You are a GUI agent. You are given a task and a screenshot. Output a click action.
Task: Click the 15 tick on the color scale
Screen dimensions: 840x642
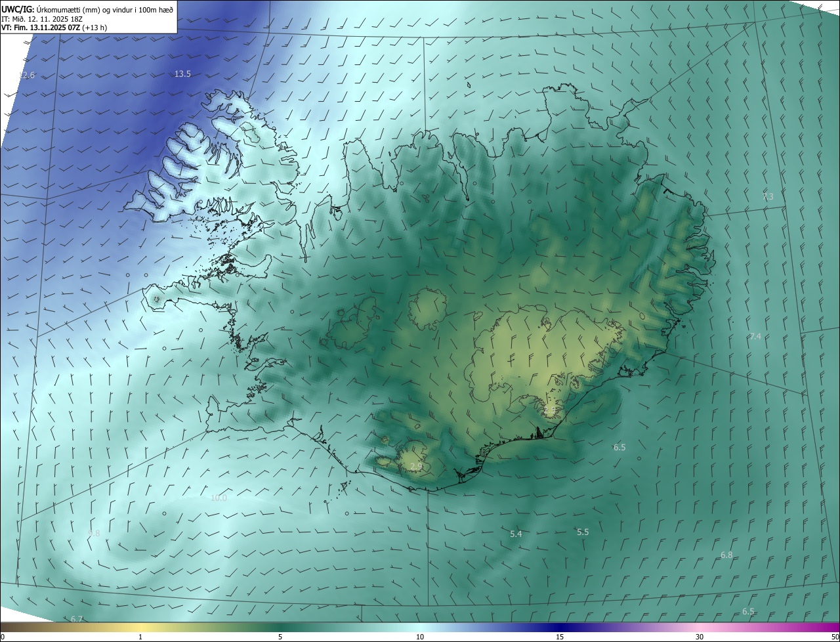[x=560, y=637]
